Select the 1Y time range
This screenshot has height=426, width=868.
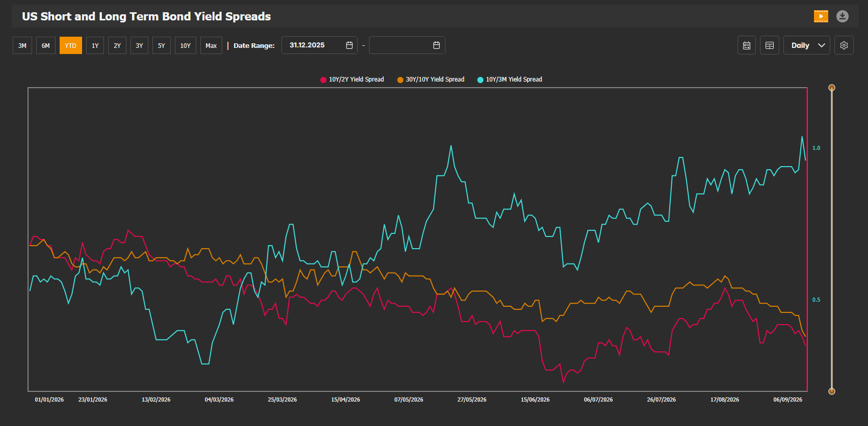tap(95, 45)
